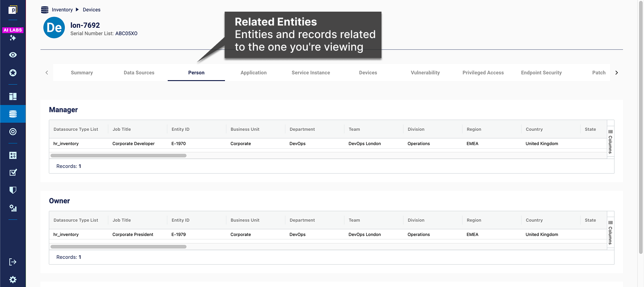644x287 pixels.
Task: Open the calculator grid sidebar icon
Action: pyautogui.click(x=13, y=155)
